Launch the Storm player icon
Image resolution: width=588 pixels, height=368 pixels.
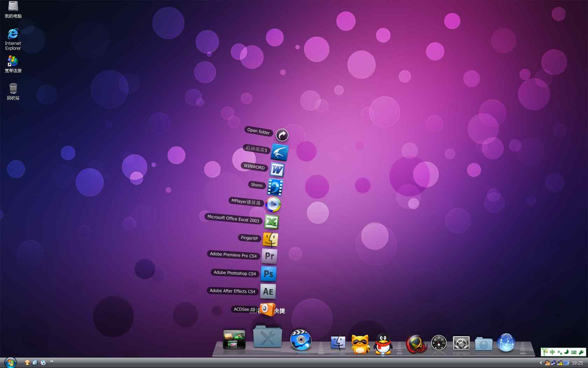(275, 187)
